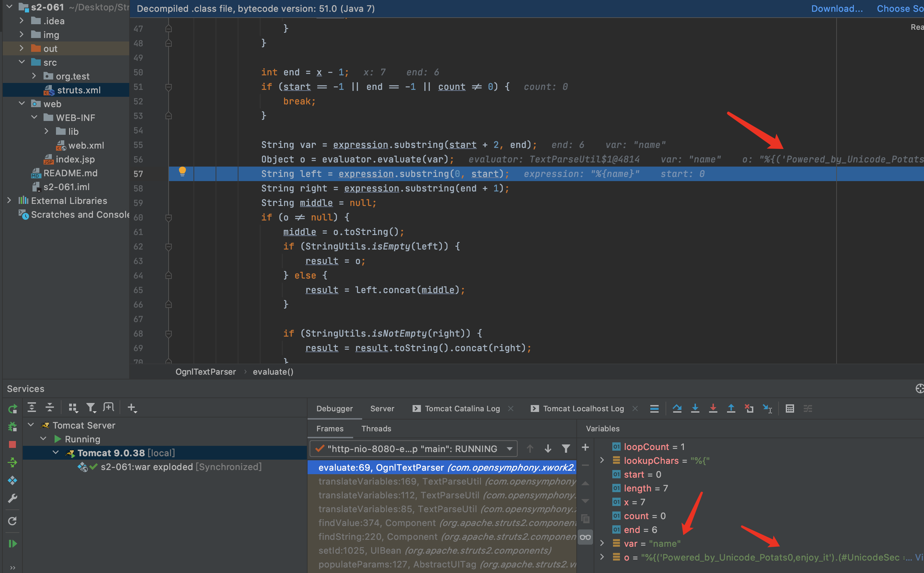Image resolution: width=924 pixels, height=573 pixels.
Task: Select the Threads tab
Action: 376,429
